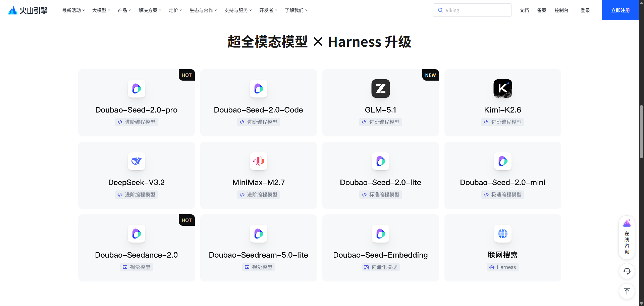
Task: Click the 登录 link
Action: coord(585,10)
